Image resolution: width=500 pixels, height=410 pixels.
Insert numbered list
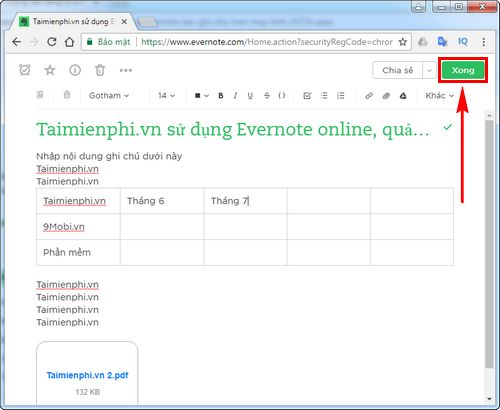point(340,96)
